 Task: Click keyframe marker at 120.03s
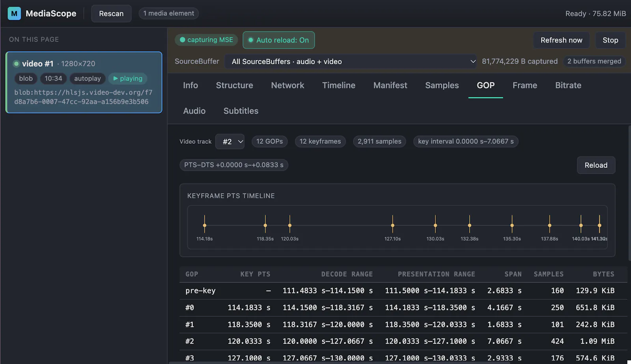(x=290, y=225)
